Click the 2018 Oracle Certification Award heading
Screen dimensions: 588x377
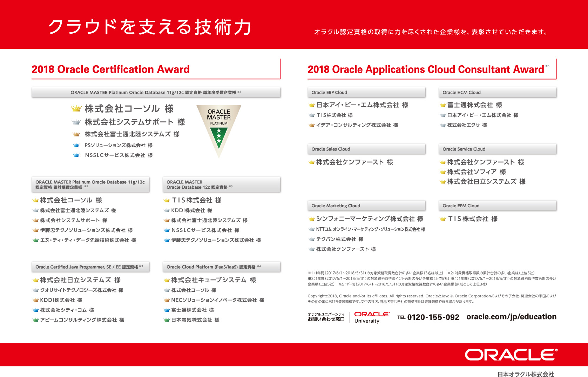(x=110, y=69)
